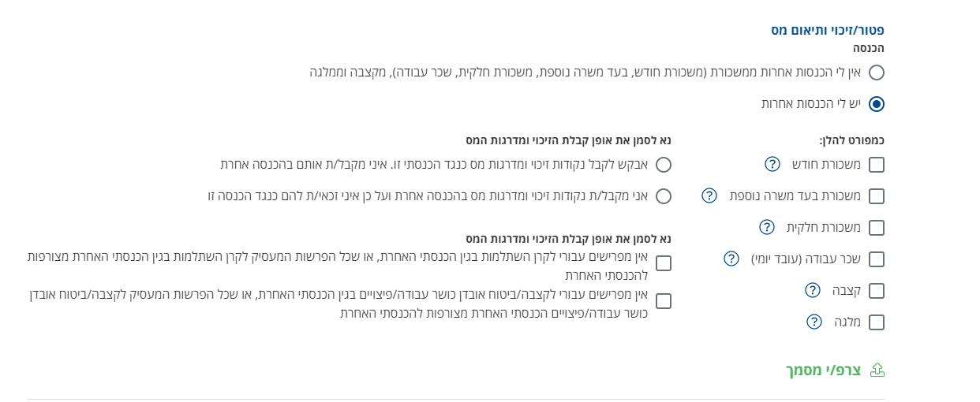
Task: Click the green upload document icon
Action: point(877,370)
